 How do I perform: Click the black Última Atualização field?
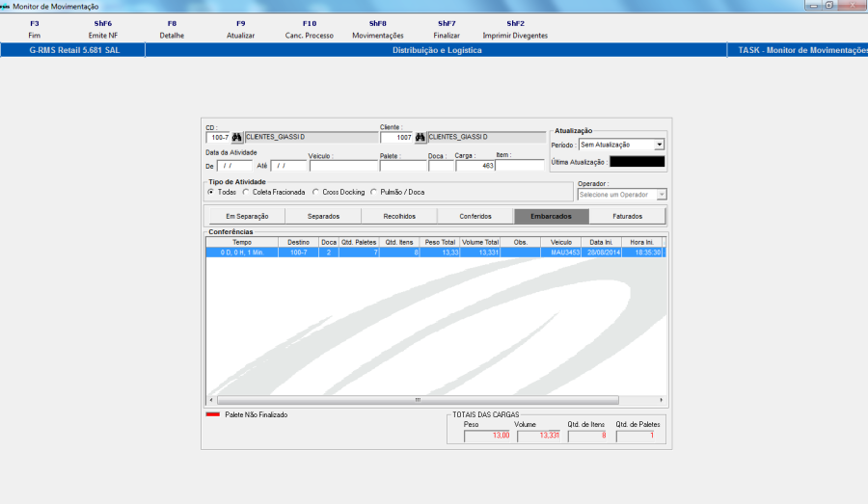[x=637, y=162]
